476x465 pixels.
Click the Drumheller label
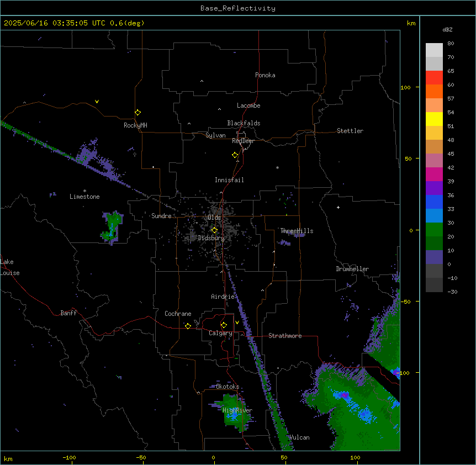point(352,269)
